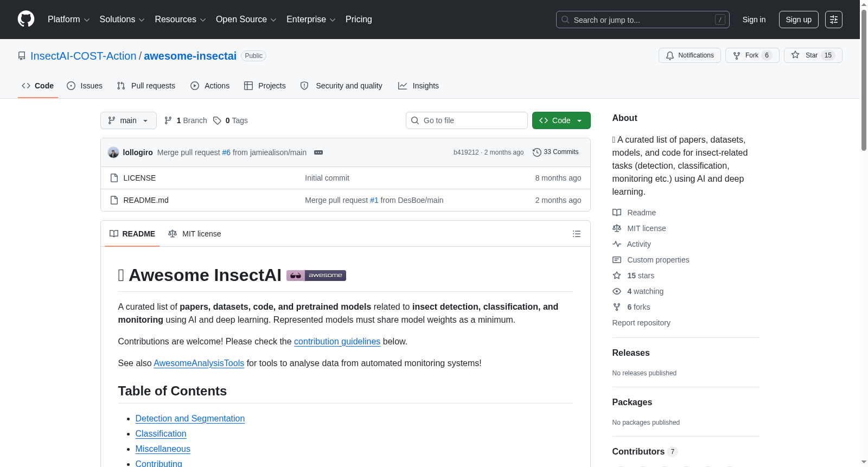Jump to Miscellaneous section
The image size is (868, 467).
163,449
